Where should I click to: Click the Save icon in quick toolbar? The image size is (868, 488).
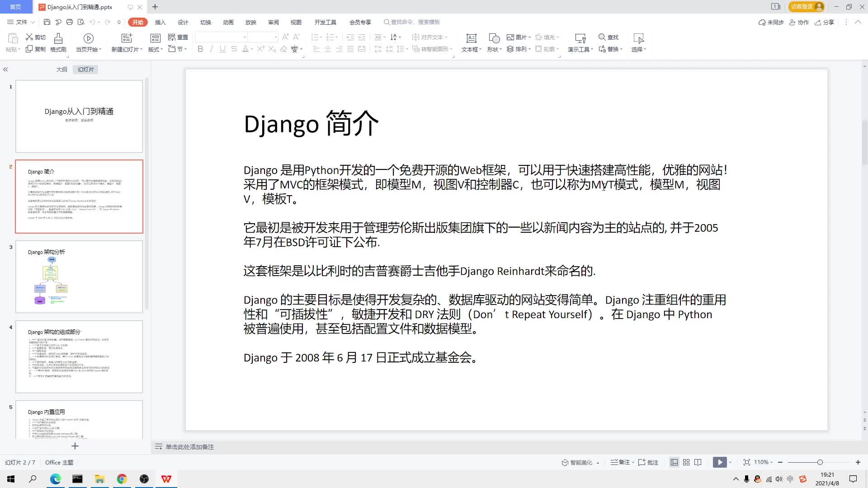tap(47, 22)
